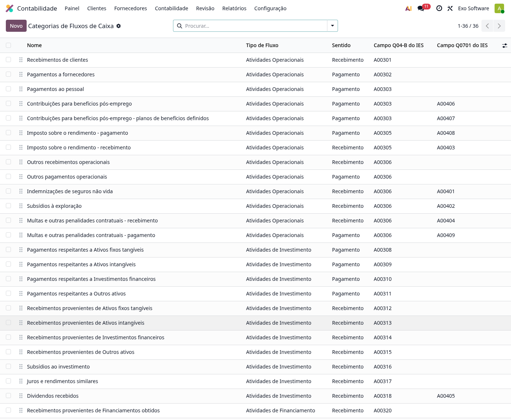Open the Clientes menu
This screenshot has width=511, height=420.
pyautogui.click(x=97, y=8)
